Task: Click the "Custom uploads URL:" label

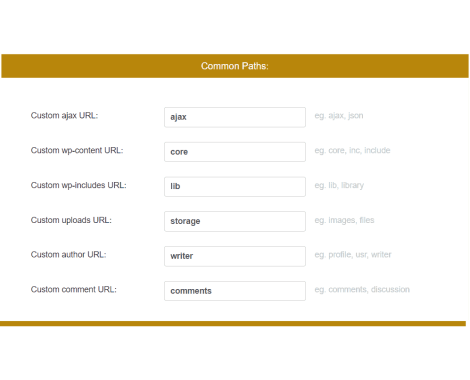Action: [71, 220]
